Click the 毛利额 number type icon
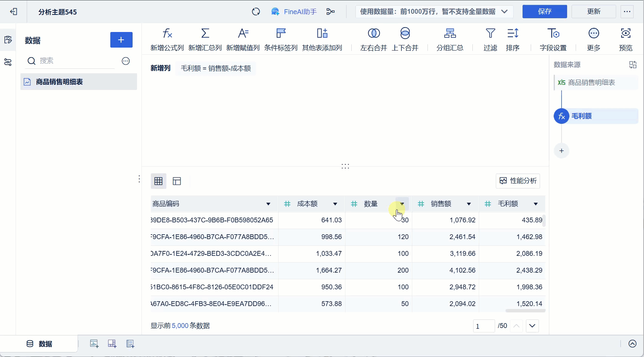 pyautogui.click(x=488, y=204)
